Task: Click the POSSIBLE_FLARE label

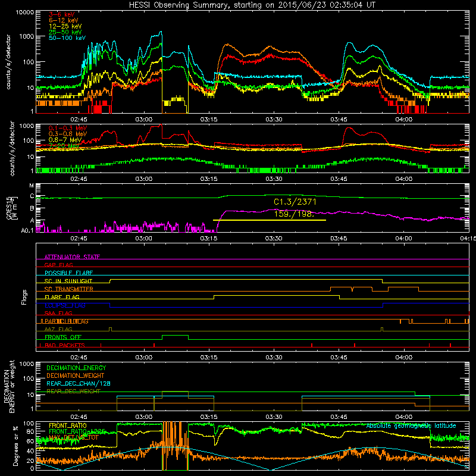Action: click(x=68, y=273)
